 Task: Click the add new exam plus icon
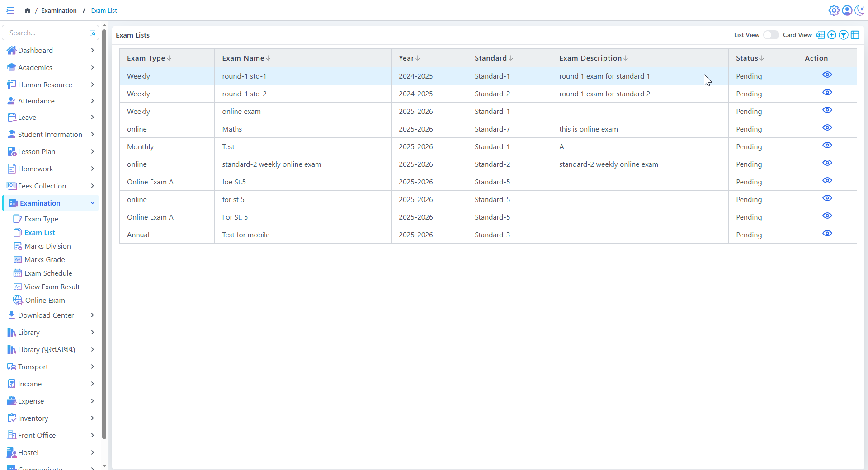832,35
